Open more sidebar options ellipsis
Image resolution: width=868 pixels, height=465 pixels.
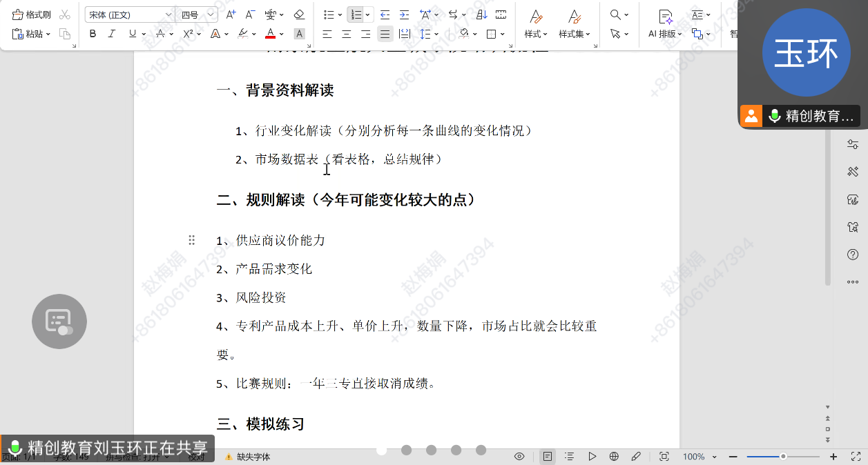click(853, 281)
